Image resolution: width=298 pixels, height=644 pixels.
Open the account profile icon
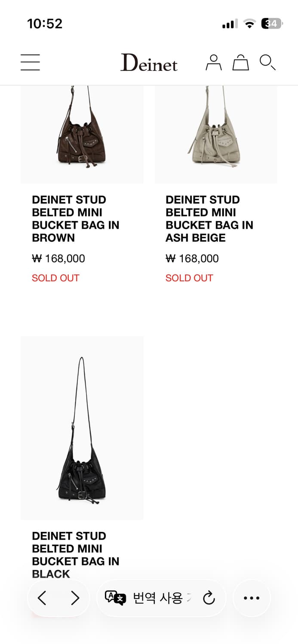214,62
